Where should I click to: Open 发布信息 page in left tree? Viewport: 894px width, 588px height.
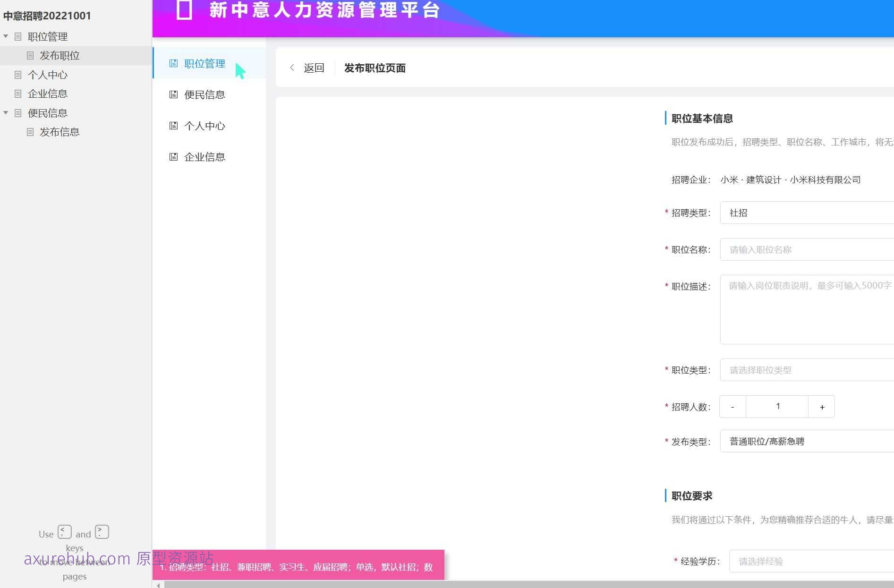60,132
